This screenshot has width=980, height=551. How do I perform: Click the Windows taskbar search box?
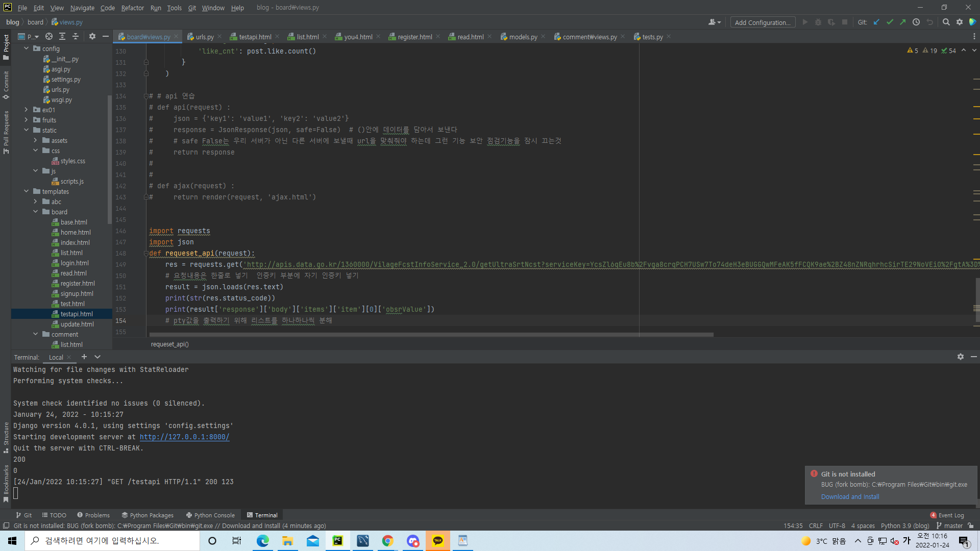(112, 541)
